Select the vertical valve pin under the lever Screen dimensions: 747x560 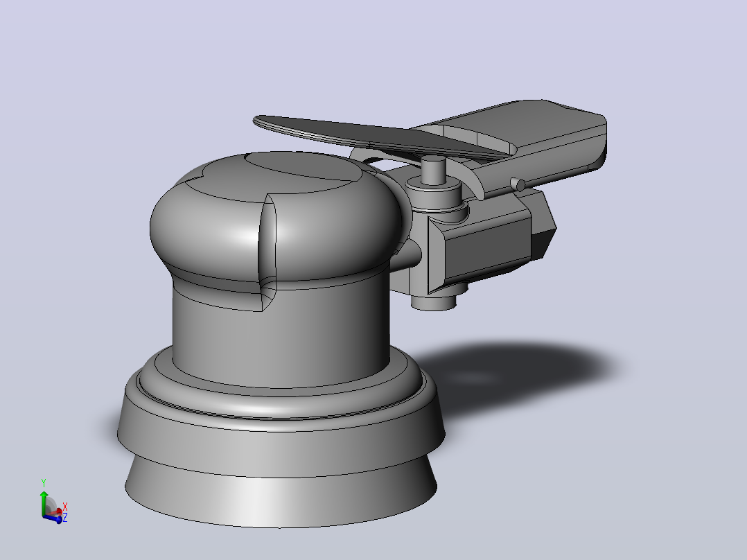(x=433, y=170)
